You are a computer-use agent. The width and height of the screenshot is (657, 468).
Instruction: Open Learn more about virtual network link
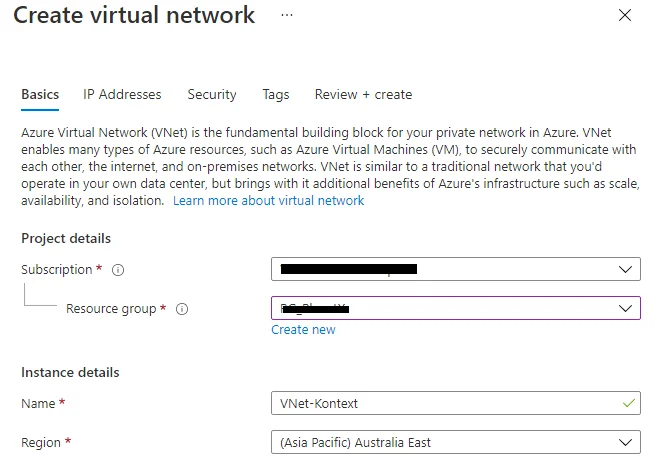coord(268,200)
